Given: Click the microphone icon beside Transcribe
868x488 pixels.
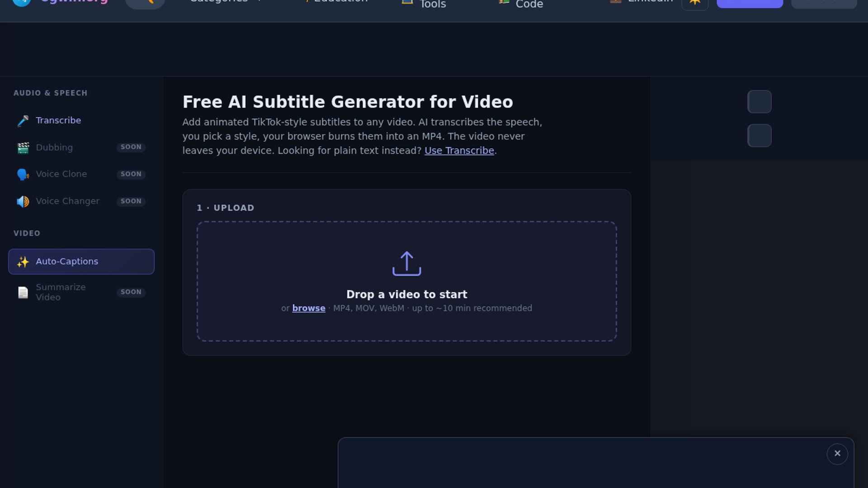Looking at the screenshot, I should click(x=23, y=121).
